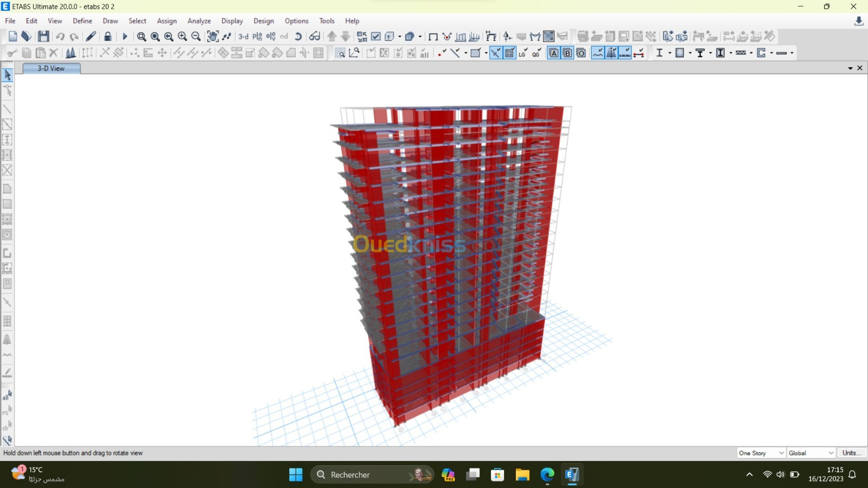Expand the steel I-section design dropdown arrow
868x488 pixels.
[669, 53]
